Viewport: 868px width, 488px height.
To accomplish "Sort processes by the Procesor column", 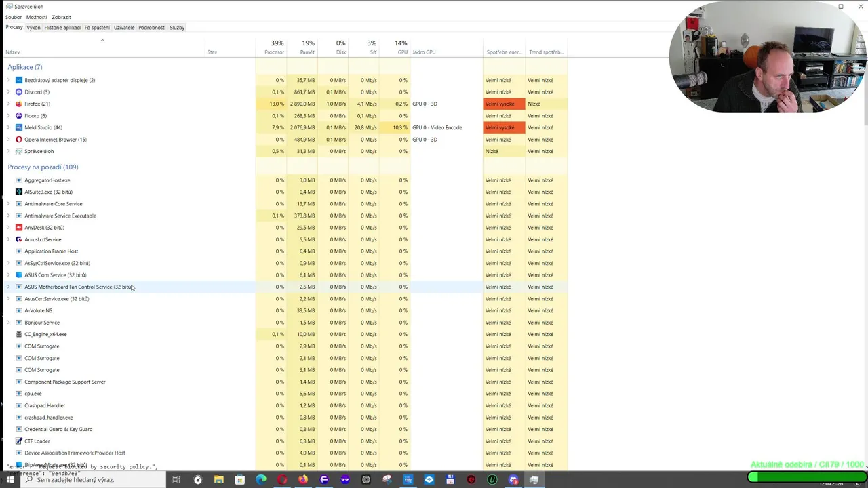I will tap(271, 47).
